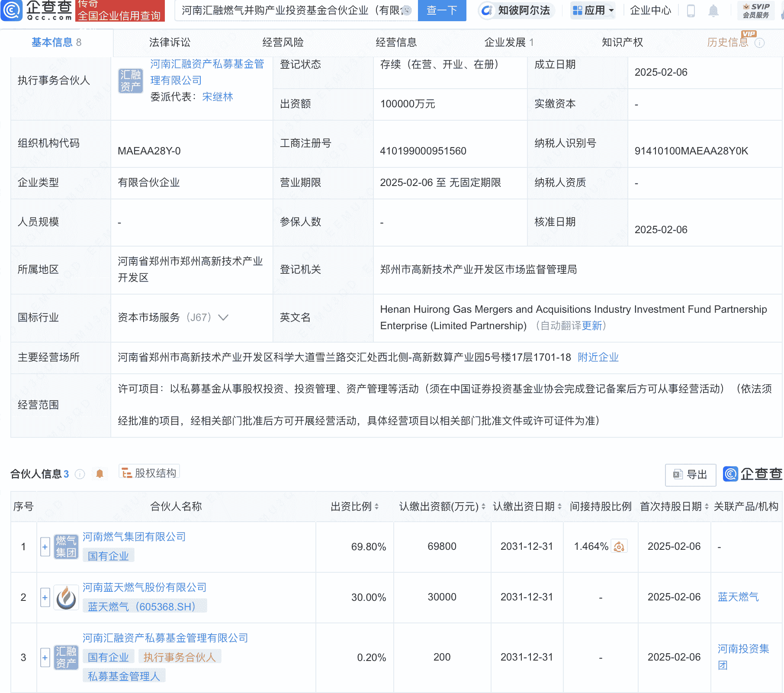The image size is (784, 693).
Task: Expand 河南燃气集团有限公司 row with plus
Action: pyautogui.click(x=45, y=547)
